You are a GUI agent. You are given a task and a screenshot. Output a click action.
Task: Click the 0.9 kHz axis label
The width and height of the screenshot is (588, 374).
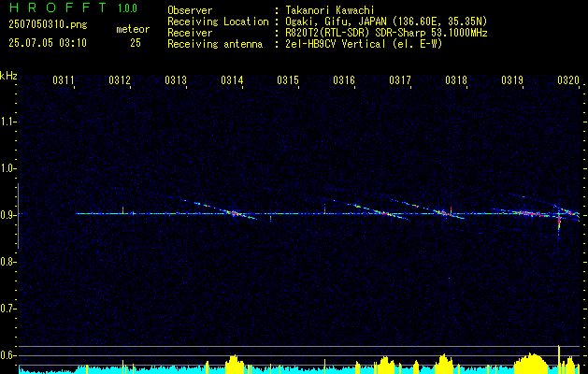pos(7,215)
